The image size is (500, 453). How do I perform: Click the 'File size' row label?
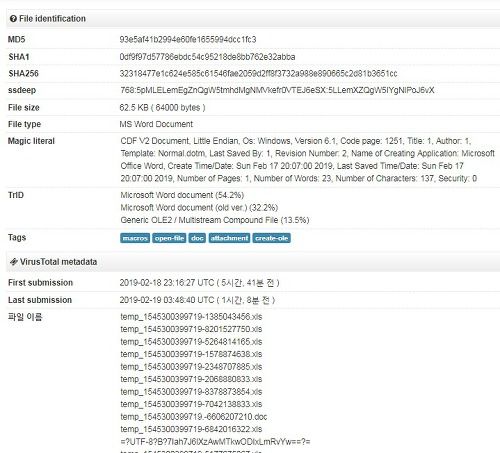pyautogui.click(x=24, y=107)
